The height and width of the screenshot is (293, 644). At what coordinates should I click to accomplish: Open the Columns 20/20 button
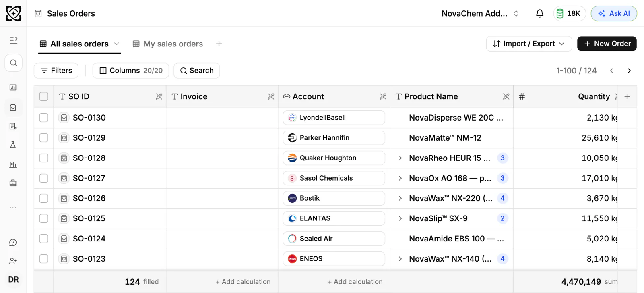131,71
